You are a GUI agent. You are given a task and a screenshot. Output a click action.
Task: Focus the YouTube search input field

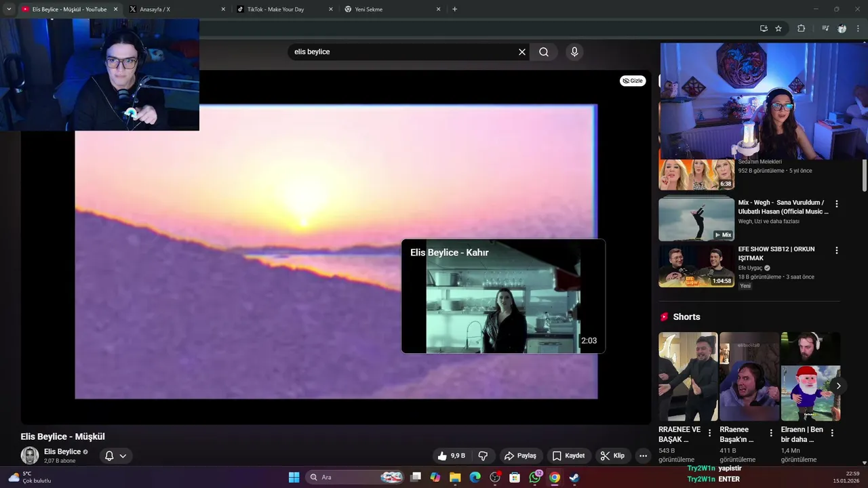[403, 52]
